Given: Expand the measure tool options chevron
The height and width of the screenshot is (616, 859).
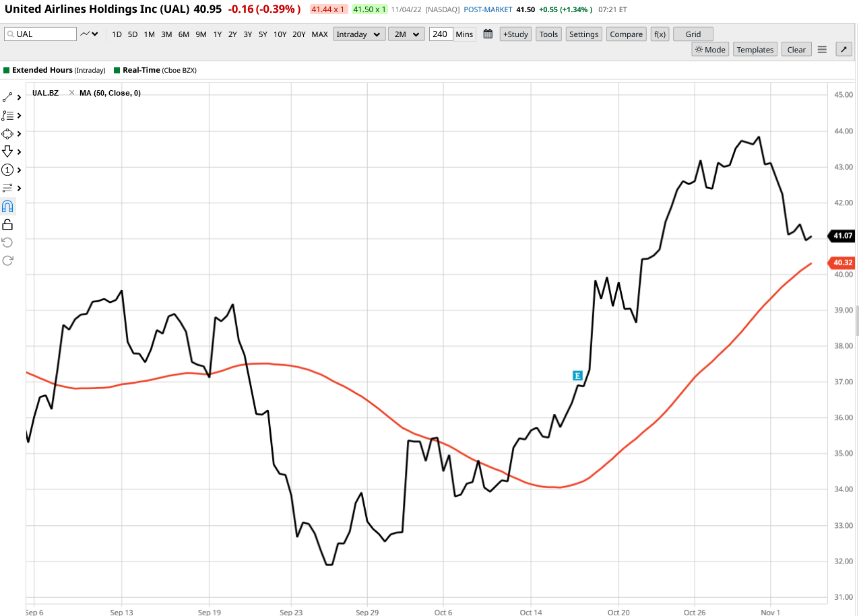Looking at the screenshot, I should [19, 189].
